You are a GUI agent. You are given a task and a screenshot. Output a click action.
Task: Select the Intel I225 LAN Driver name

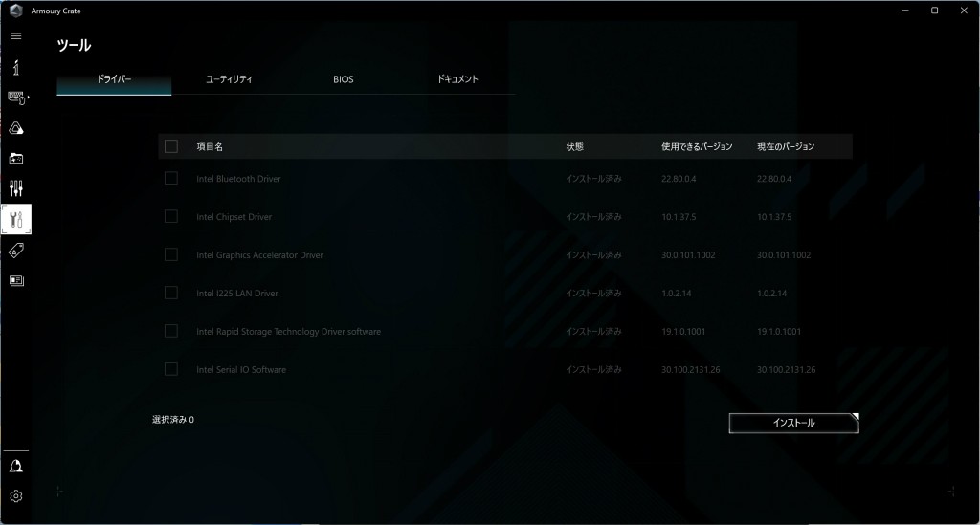click(237, 293)
